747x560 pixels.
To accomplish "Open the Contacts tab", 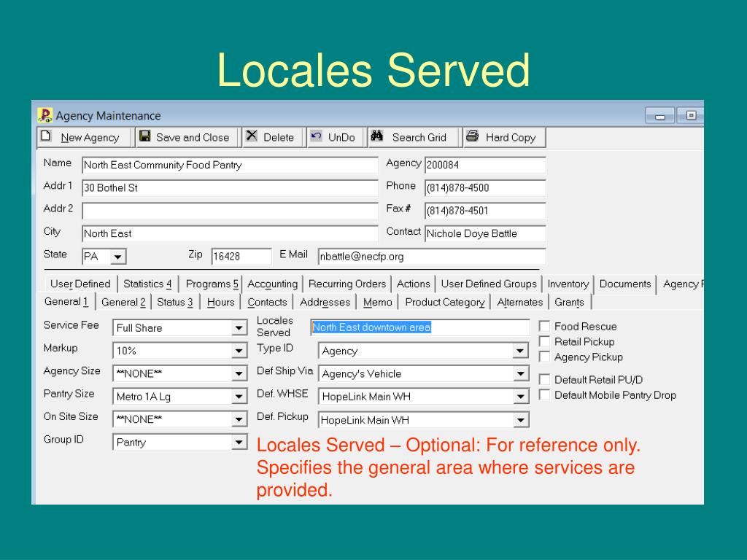I will pos(267,302).
